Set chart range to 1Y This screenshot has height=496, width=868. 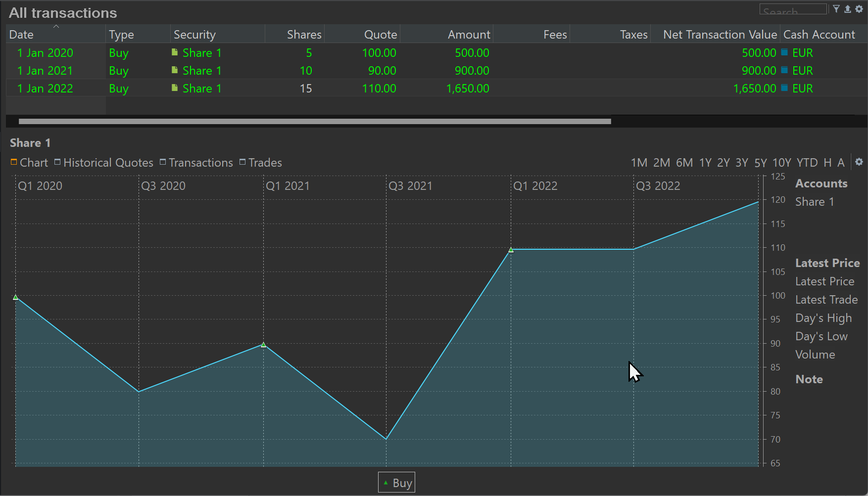[705, 163]
